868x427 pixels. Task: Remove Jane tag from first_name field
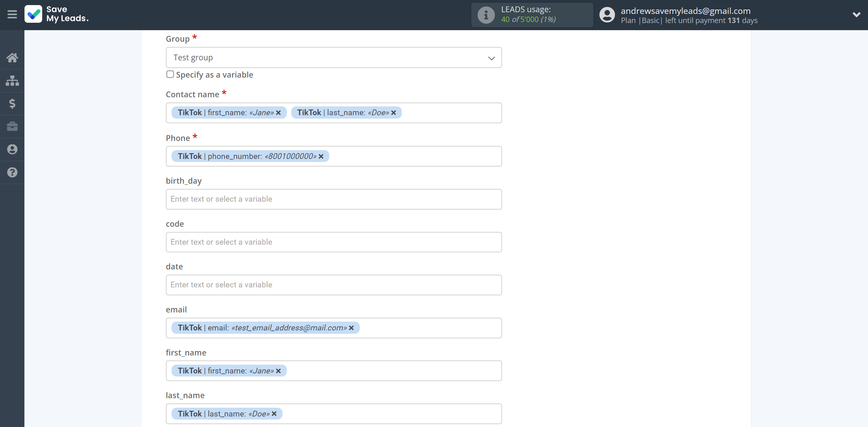point(278,371)
